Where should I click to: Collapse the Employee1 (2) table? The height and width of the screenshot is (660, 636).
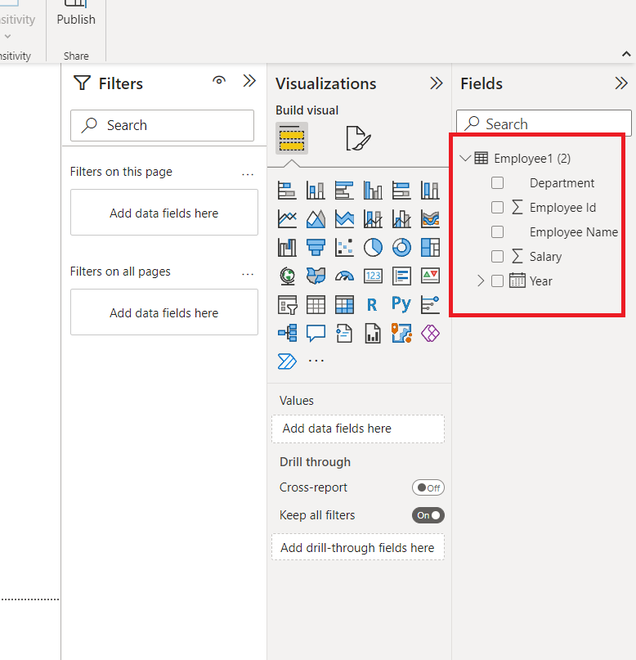click(x=465, y=158)
